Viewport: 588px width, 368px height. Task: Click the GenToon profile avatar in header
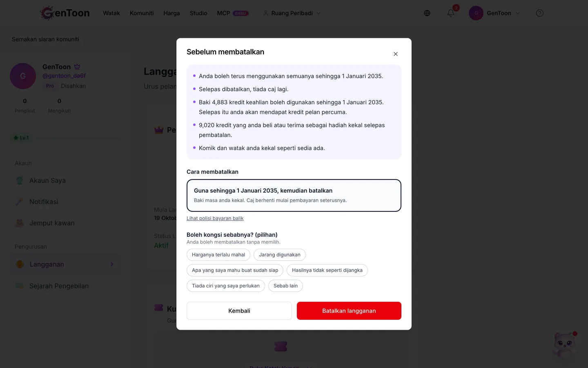476,13
